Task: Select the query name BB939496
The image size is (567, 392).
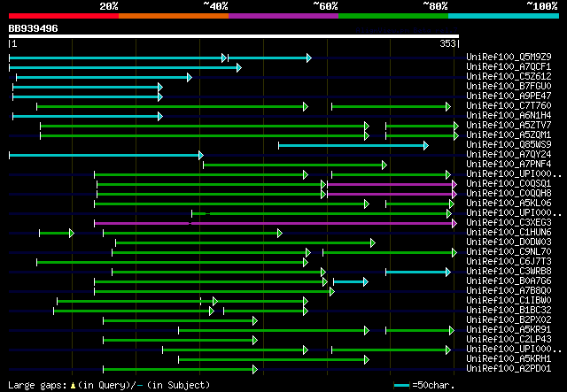Action: [34, 28]
